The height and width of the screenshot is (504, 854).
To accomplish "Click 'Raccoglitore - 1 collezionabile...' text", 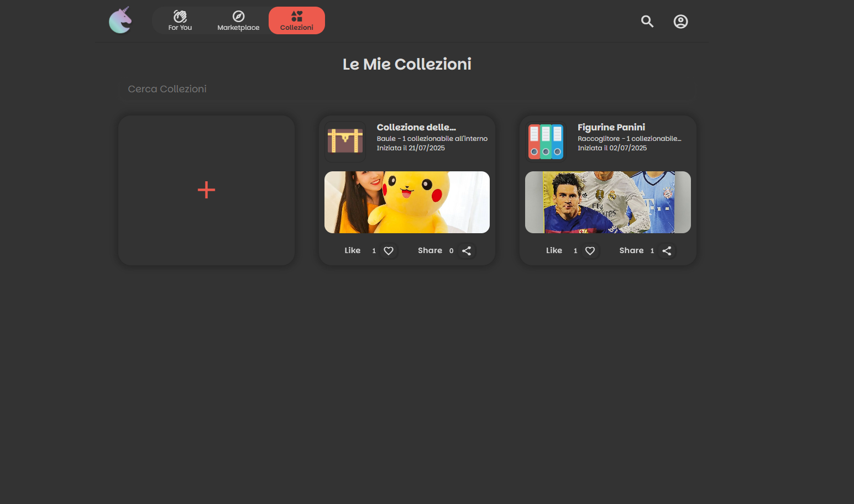I will 630,139.
